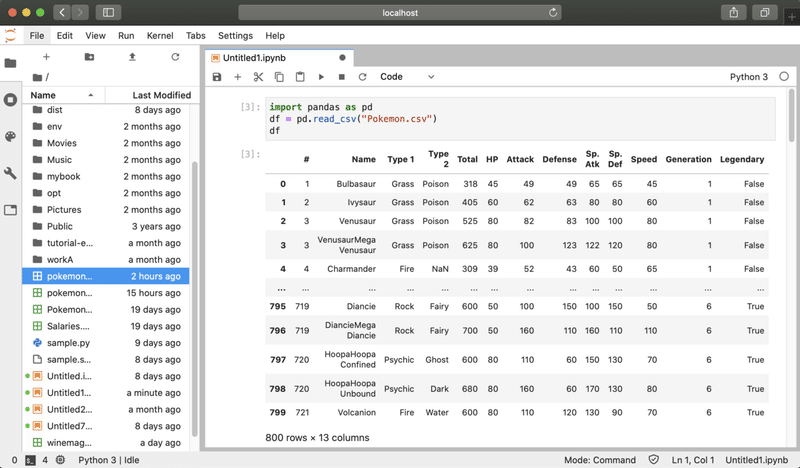Select the Untitled7 notebook file
The height and width of the screenshot is (468, 800).
pos(106,426)
